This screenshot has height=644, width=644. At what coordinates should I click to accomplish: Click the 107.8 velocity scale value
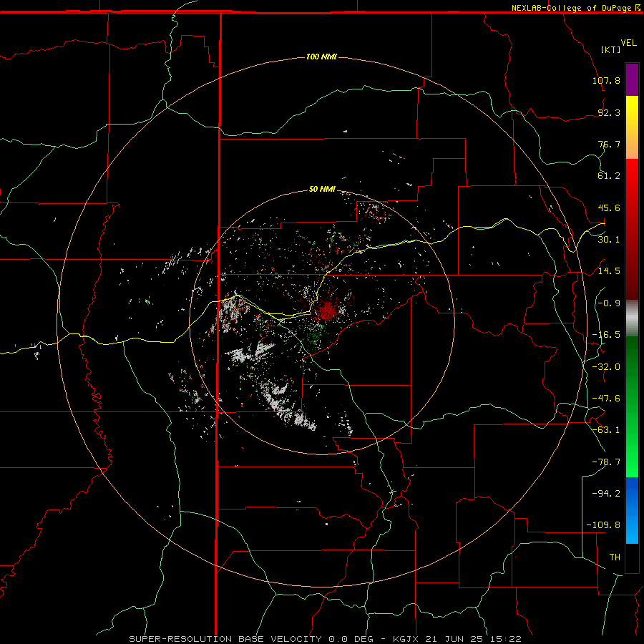606,80
